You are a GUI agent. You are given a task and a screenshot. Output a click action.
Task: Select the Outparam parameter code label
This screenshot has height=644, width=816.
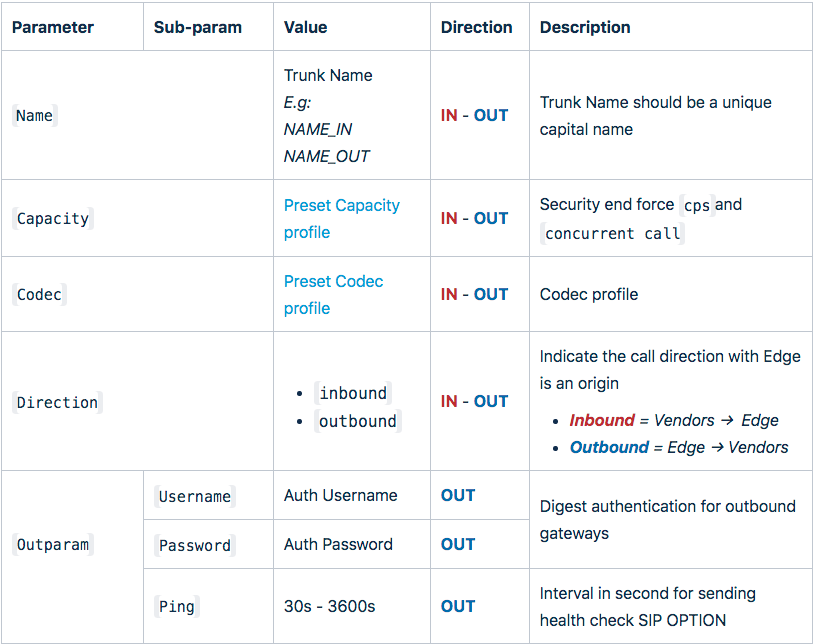[53, 544]
